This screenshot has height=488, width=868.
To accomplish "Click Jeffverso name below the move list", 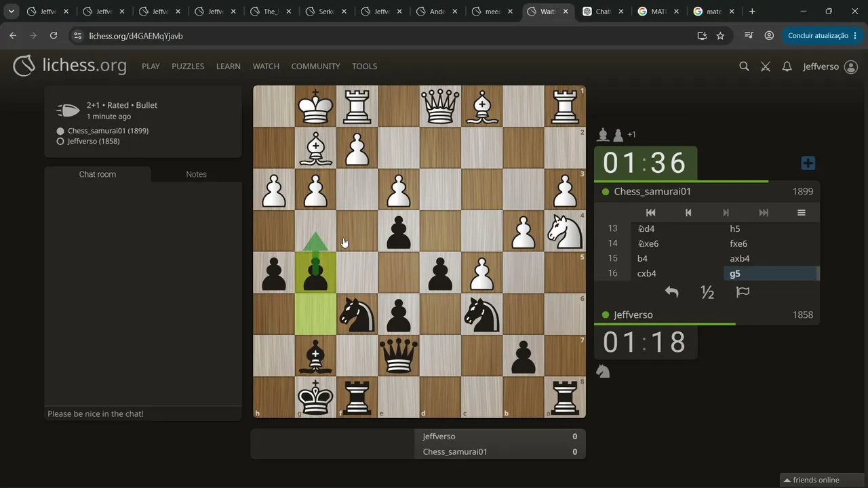I will coord(633,315).
